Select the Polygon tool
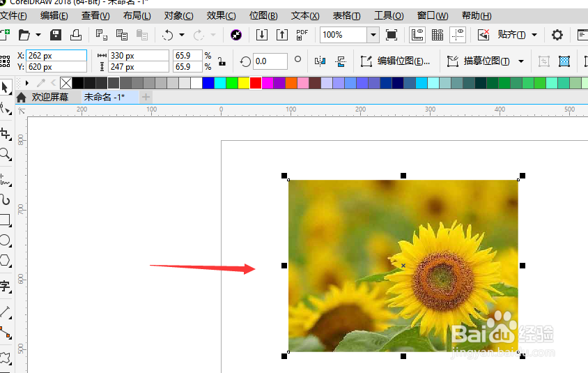 click(6, 261)
